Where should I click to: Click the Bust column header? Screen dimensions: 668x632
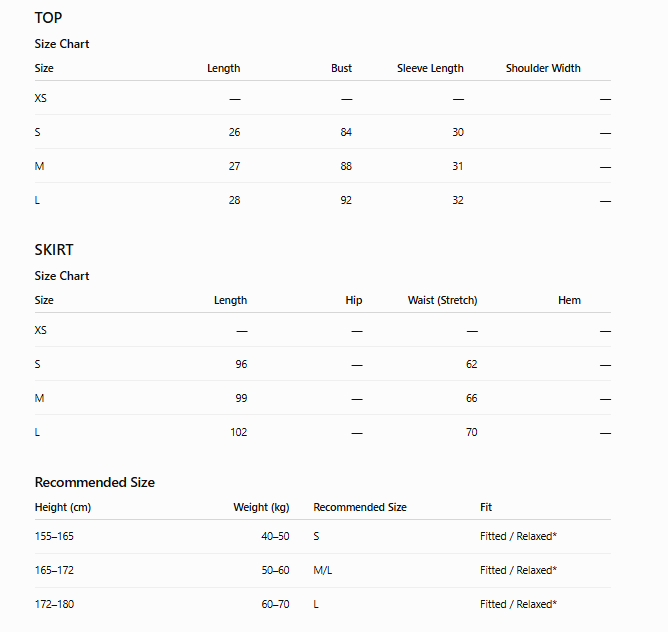(x=342, y=68)
